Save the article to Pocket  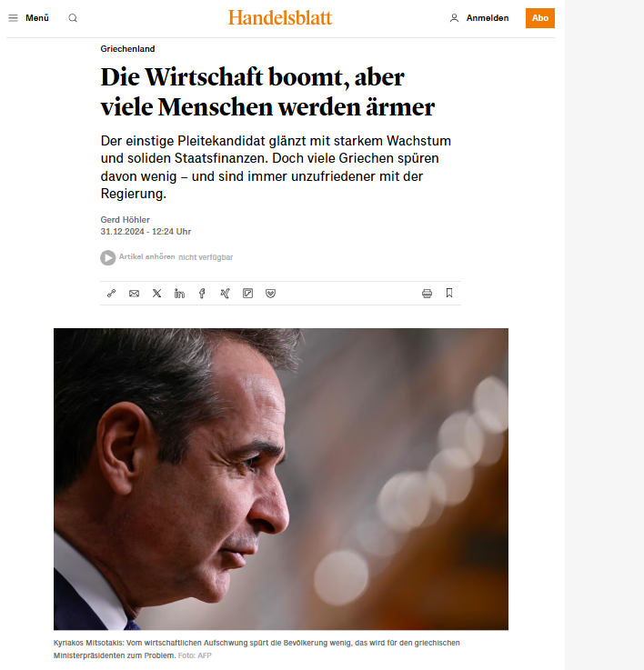[270, 293]
